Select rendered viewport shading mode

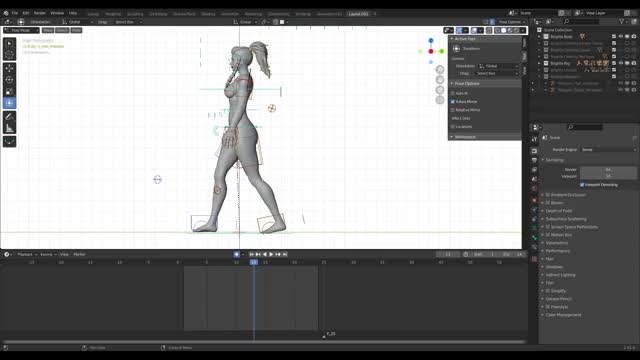[x=516, y=30]
